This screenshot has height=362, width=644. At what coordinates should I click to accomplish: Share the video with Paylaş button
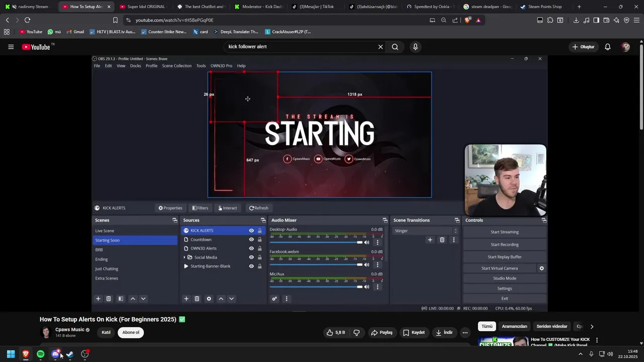pos(382,332)
